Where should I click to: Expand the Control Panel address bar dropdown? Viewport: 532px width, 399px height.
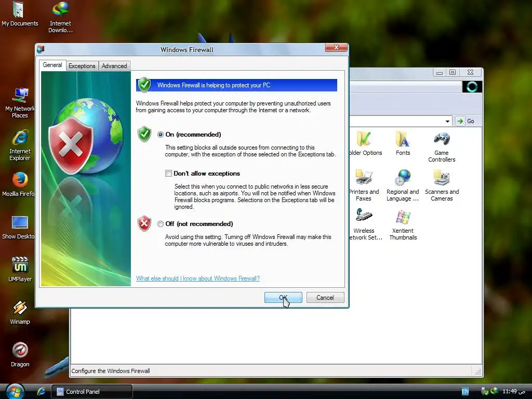click(447, 121)
